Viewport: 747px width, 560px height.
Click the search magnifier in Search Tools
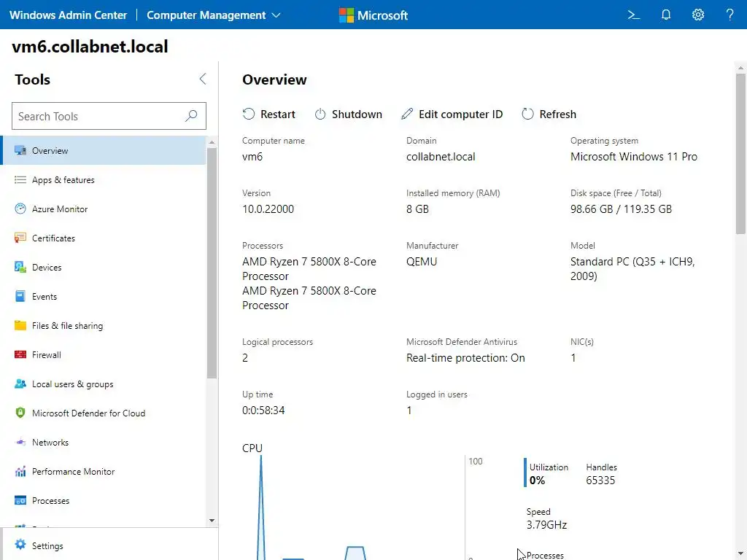(x=191, y=116)
